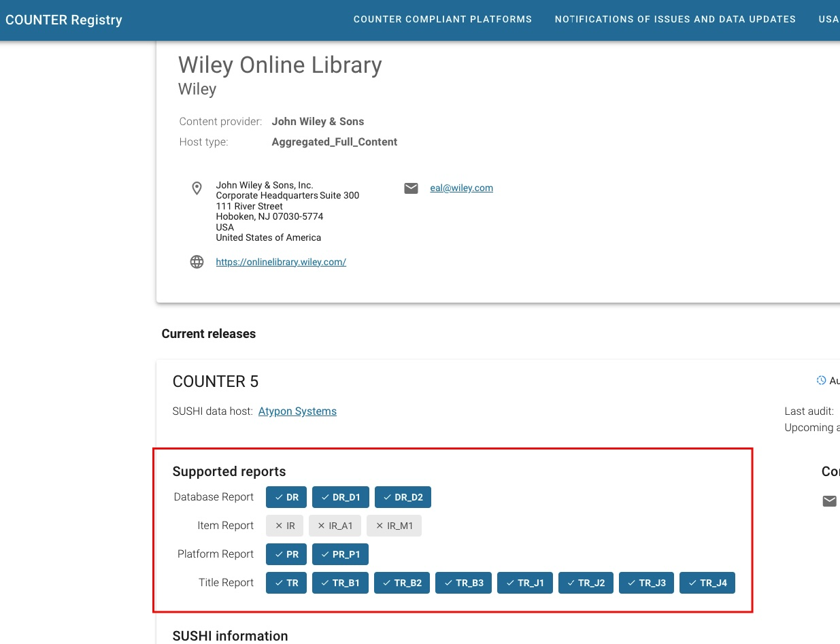Click the checkmark icon inside the PR_P1 badge
Image resolution: width=840 pixels, height=644 pixels.
[x=324, y=554]
